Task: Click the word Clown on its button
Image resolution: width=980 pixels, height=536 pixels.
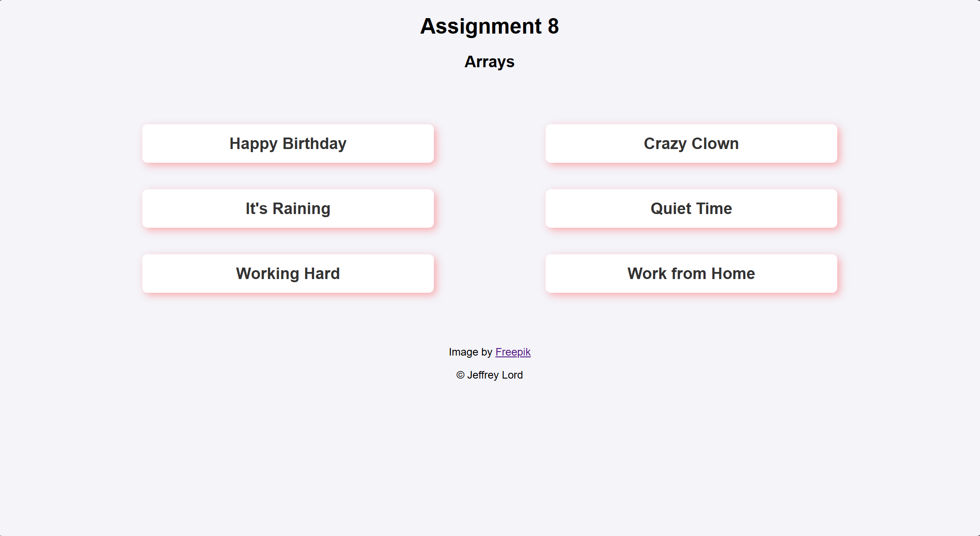Action: tap(715, 143)
